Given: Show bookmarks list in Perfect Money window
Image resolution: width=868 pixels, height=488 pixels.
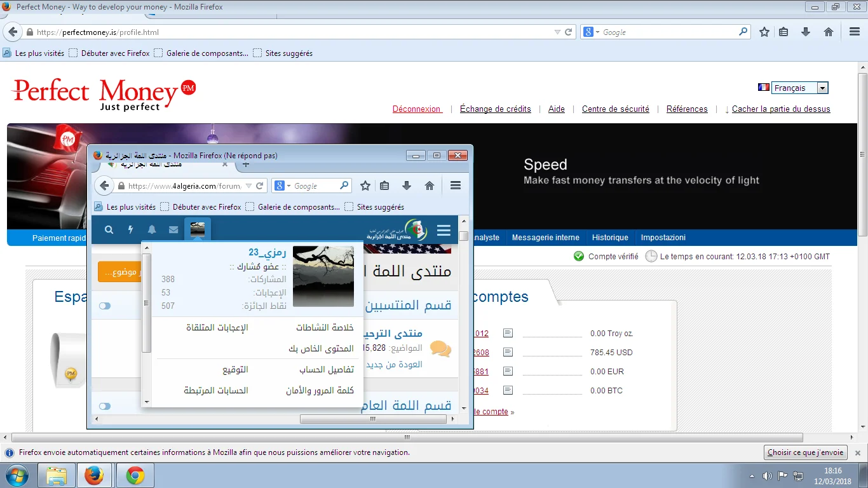Looking at the screenshot, I should [x=783, y=32].
